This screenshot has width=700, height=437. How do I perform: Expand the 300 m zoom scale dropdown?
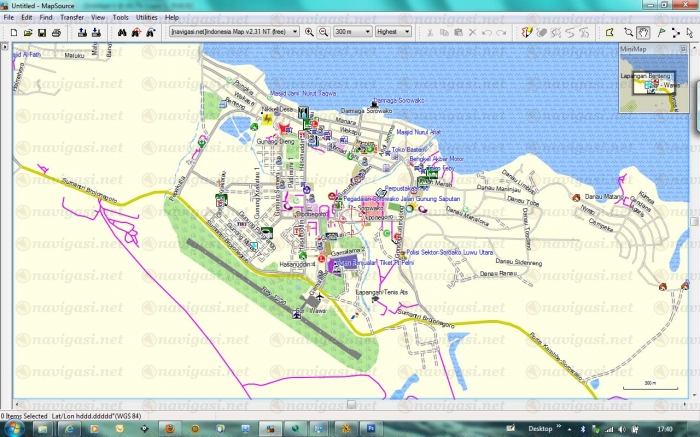[x=365, y=32]
